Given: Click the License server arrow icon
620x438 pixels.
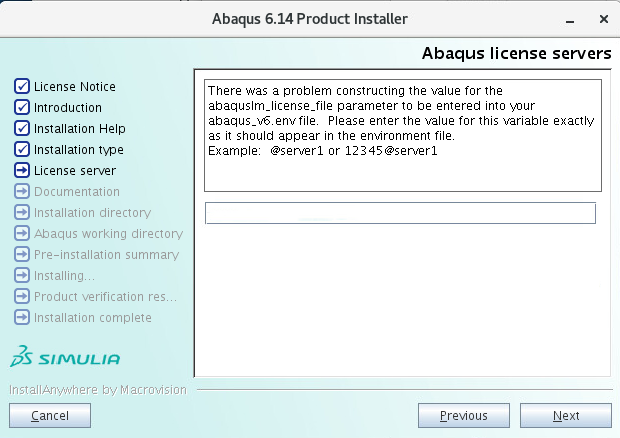Looking at the screenshot, I should pyautogui.click(x=22, y=170).
